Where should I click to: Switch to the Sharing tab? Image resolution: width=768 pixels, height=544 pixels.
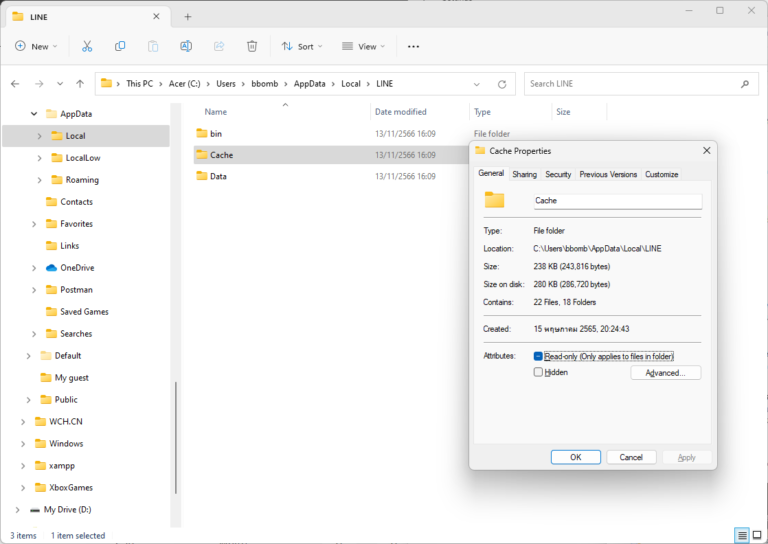[525, 174]
